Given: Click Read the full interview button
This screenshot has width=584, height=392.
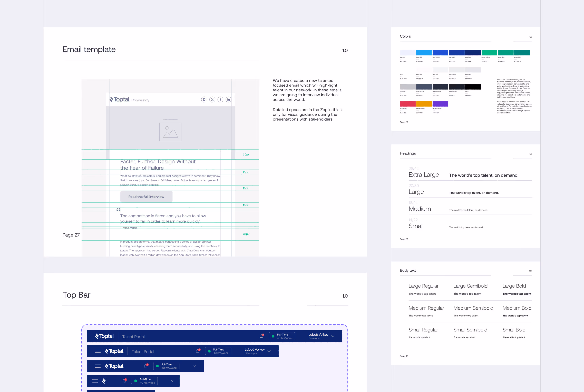Looking at the screenshot, I should click(x=146, y=197).
